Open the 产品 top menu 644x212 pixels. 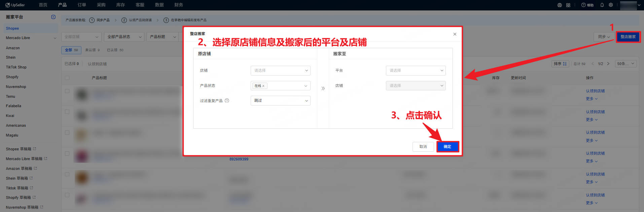click(x=62, y=5)
